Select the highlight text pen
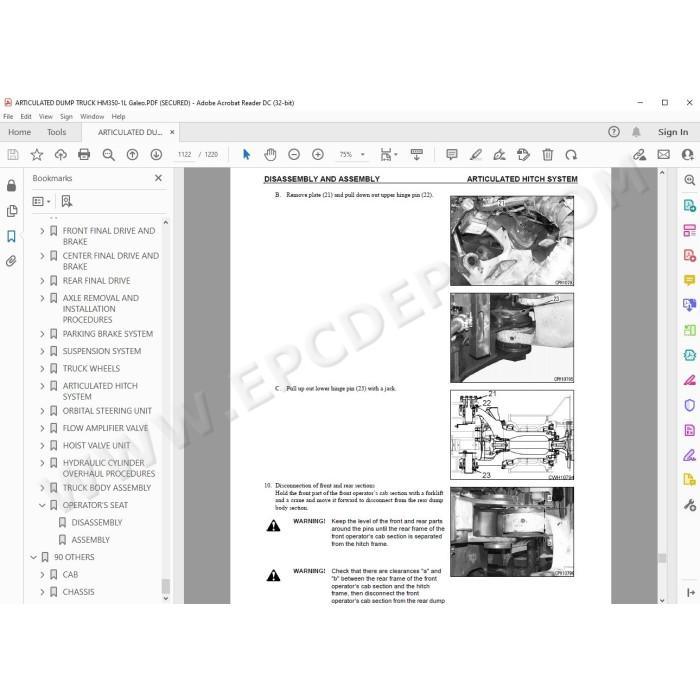Viewport: 700px width, 700px height. pos(476,154)
